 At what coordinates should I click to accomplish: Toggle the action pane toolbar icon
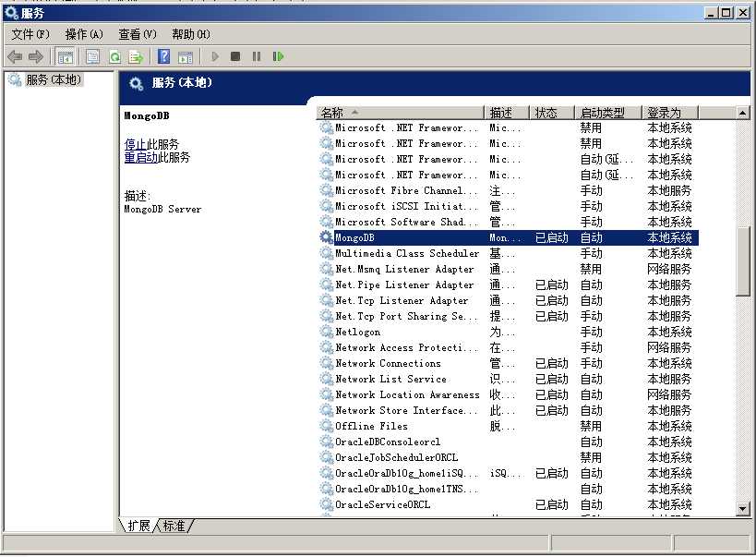186,57
